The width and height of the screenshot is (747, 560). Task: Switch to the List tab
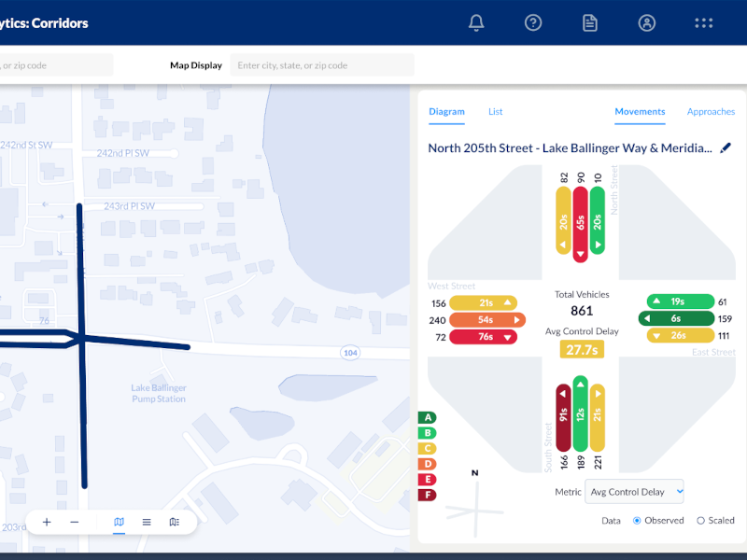click(495, 111)
